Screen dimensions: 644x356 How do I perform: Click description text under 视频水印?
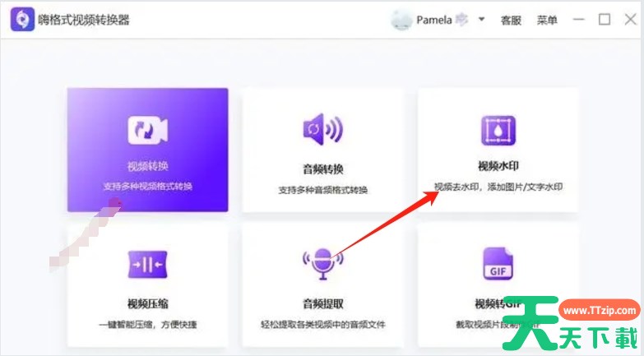click(503, 187)
